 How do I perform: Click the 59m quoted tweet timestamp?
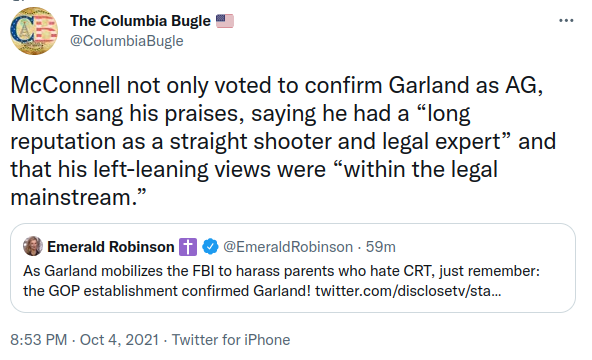point(381,247)
